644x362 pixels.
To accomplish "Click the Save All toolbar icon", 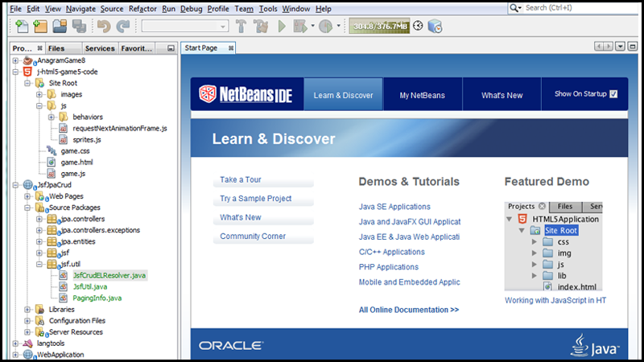I will (79, 27).
